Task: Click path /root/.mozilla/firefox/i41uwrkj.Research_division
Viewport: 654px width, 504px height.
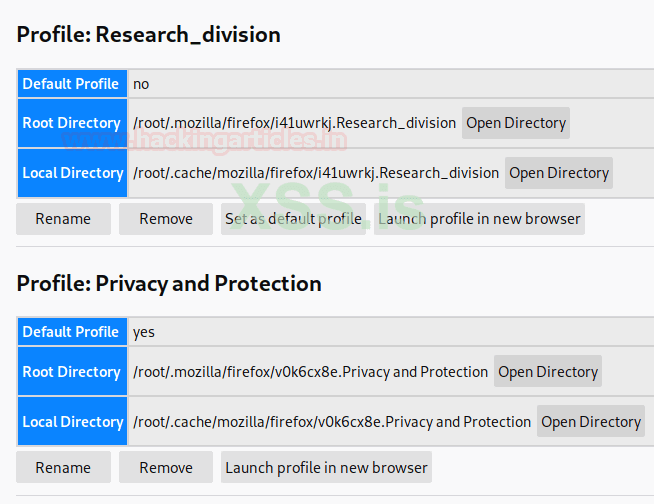Action: [294, 123]
